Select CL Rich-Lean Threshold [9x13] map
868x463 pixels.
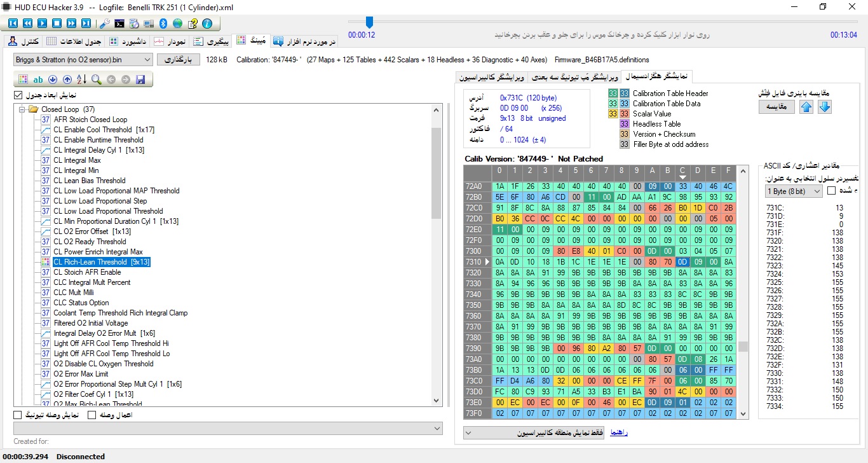(102, 262)
